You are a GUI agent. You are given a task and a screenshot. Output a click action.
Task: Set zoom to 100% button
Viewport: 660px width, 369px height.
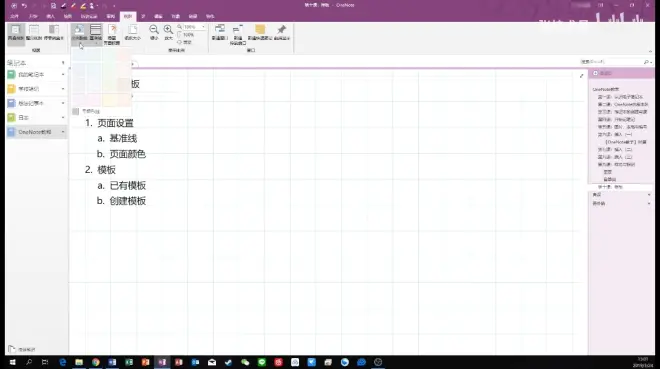(186, 35)
